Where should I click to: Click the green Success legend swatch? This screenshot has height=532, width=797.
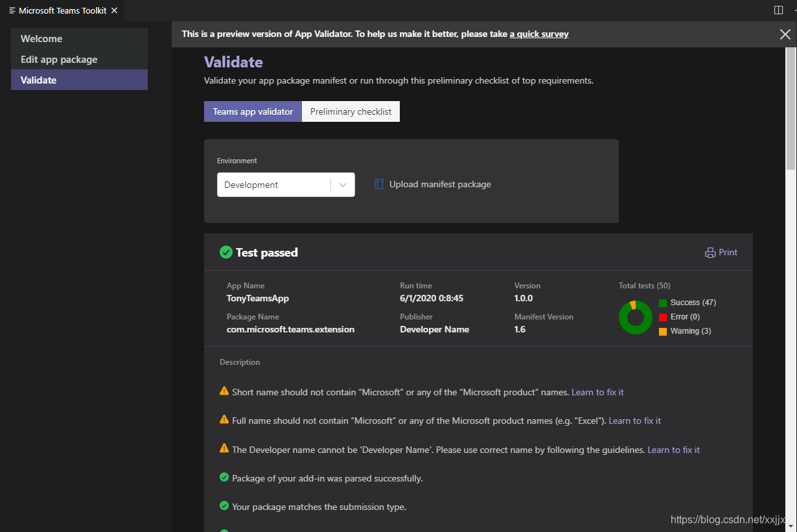663,303
